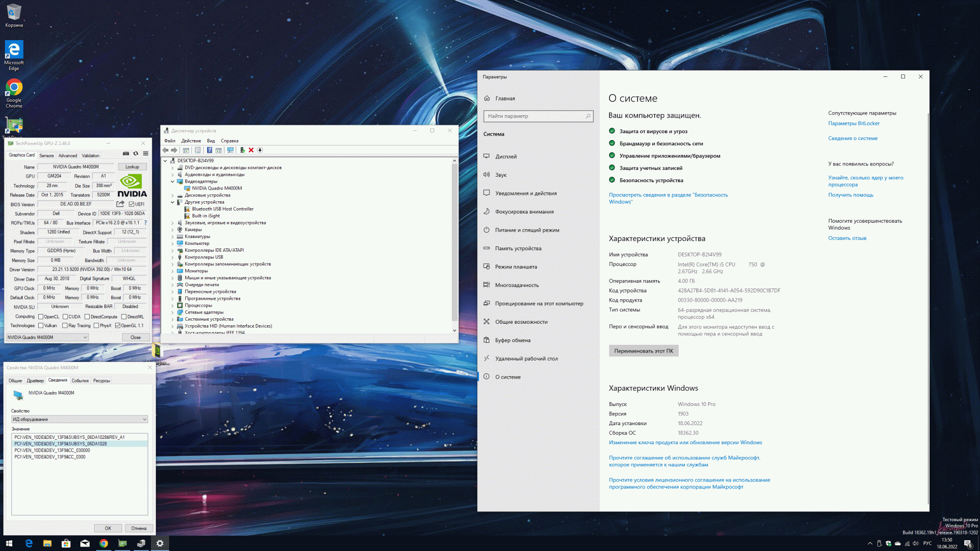Viewport: 980px width, 551px height.
Task: Toggle the OpenGL 1.1 checkbox
Action: pyautogui.click(x=118, y=326)
